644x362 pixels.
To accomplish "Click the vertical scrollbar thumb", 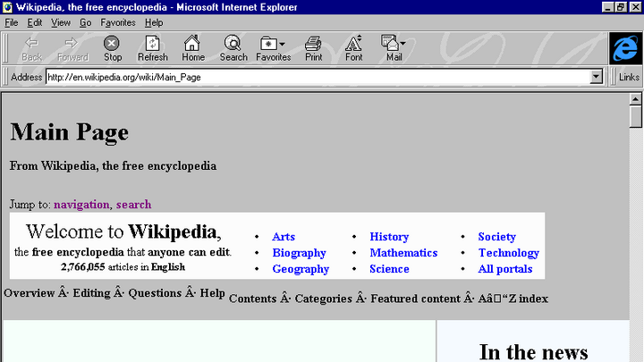I will coord(635,116).
